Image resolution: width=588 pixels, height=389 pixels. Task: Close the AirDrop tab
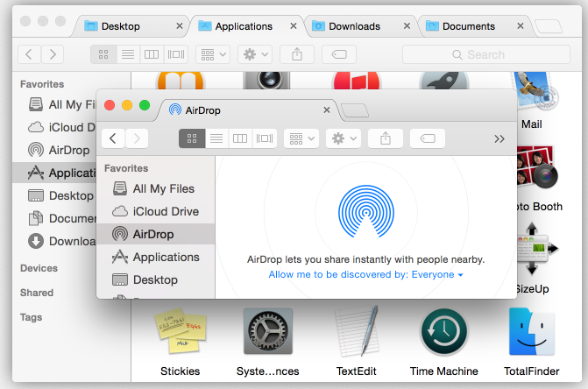pos(327,110)
